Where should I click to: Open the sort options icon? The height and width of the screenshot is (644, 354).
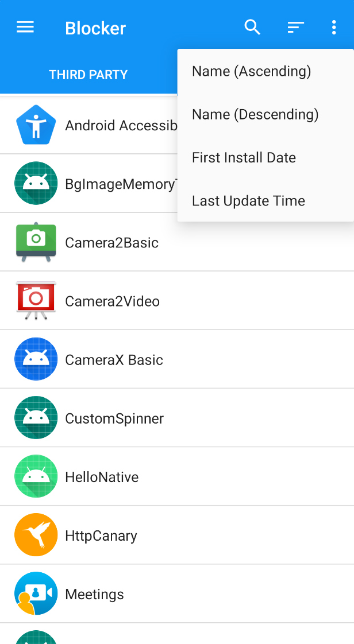(x=295, y=27)
